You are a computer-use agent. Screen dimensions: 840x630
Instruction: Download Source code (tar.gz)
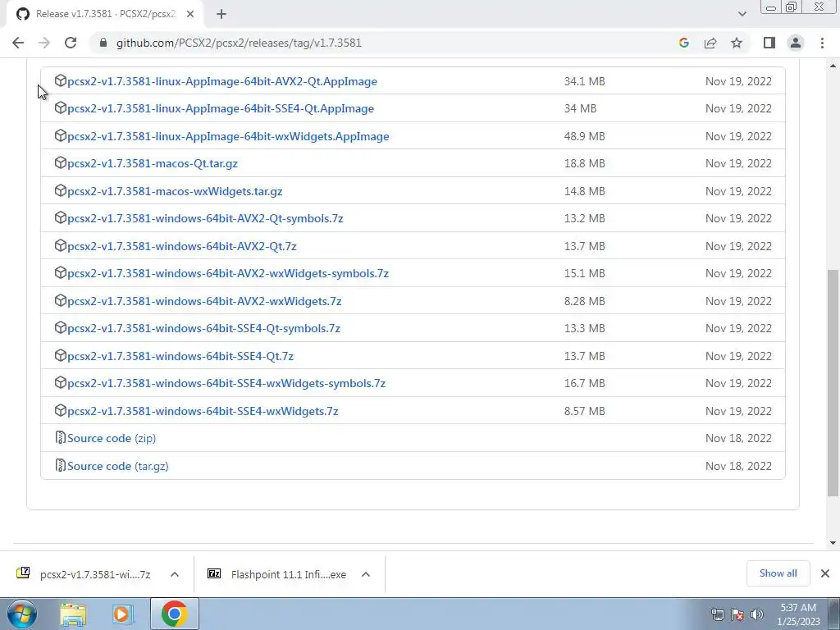click(118, 466)
